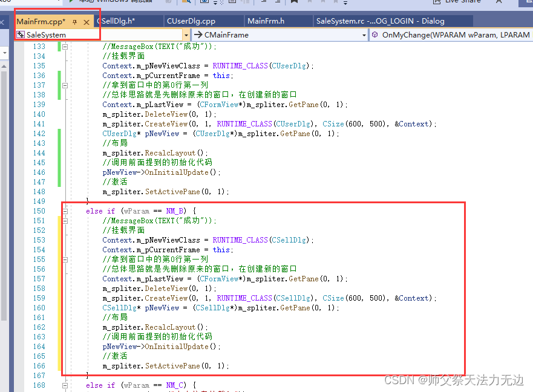Collapse the code fold at line 137
Screen dimensions: 533x392
coord(65,85)
